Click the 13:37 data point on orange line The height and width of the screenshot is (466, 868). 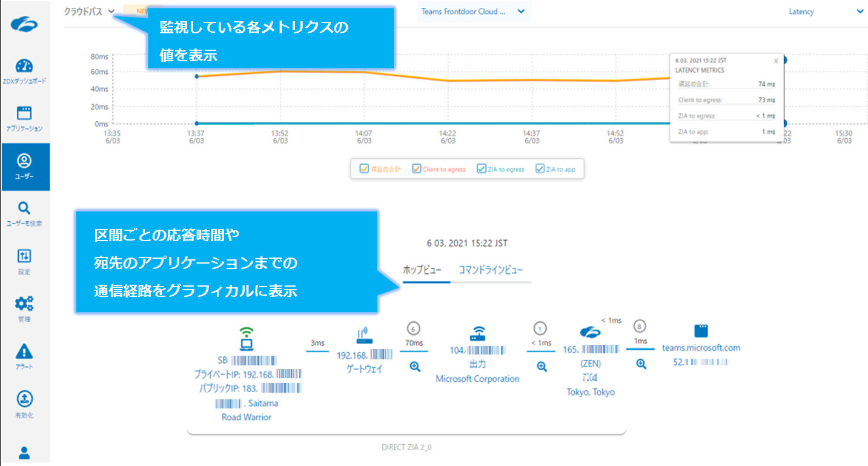(196, 76)
